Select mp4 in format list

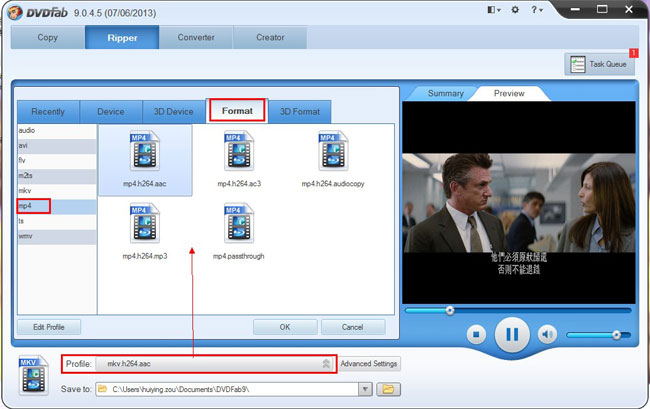point(57,206)
